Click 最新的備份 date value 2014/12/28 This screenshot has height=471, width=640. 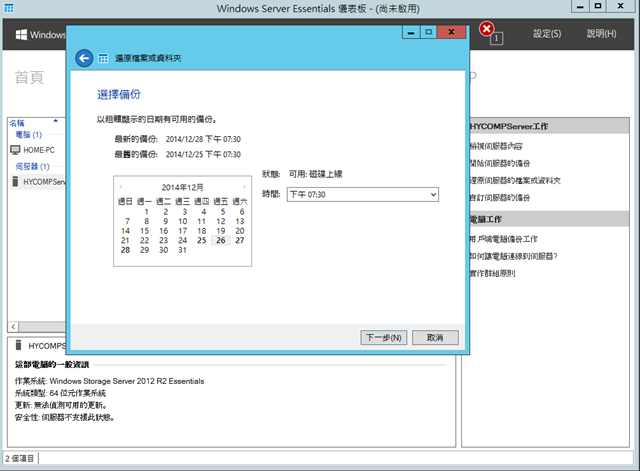click(203, 139)
